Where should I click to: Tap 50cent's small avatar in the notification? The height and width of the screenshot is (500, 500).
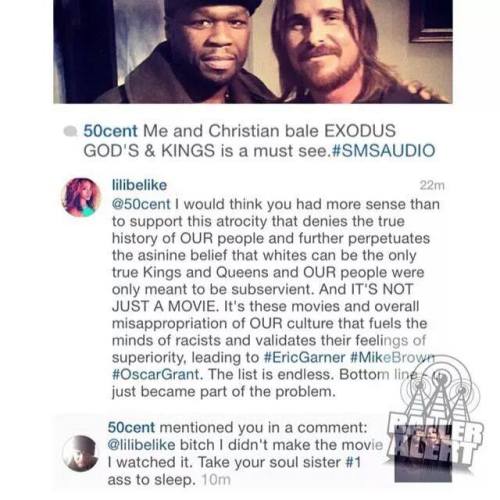tap(81, 454)
